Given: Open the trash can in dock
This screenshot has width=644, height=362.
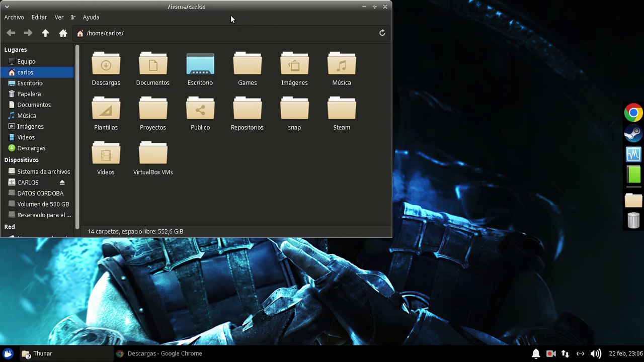Looking at the screenshot, I should (633, 220).
